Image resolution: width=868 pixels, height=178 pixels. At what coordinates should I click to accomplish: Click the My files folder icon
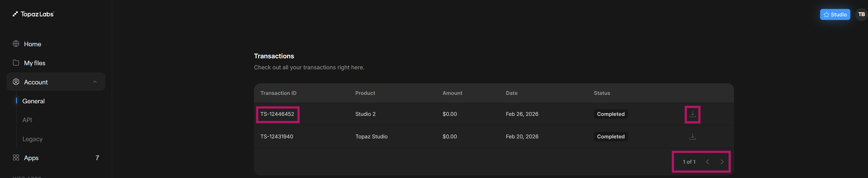click(x=16, y=63)
